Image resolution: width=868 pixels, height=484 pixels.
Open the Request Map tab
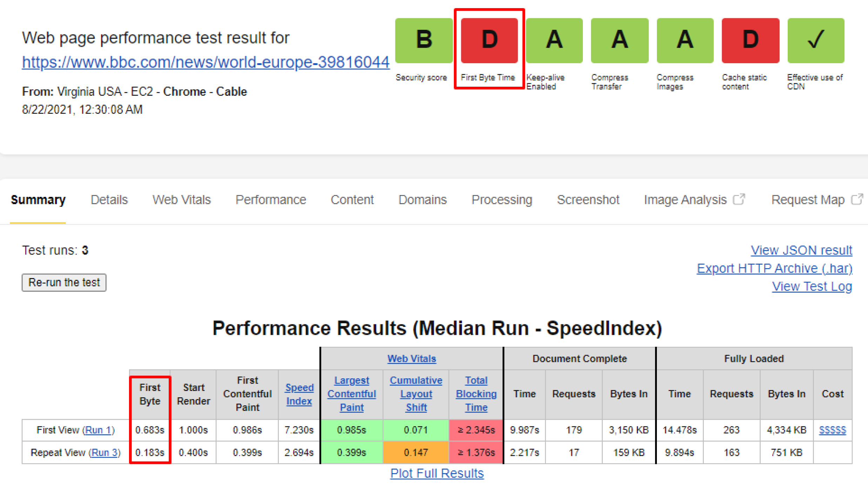[x=808, y=200]
